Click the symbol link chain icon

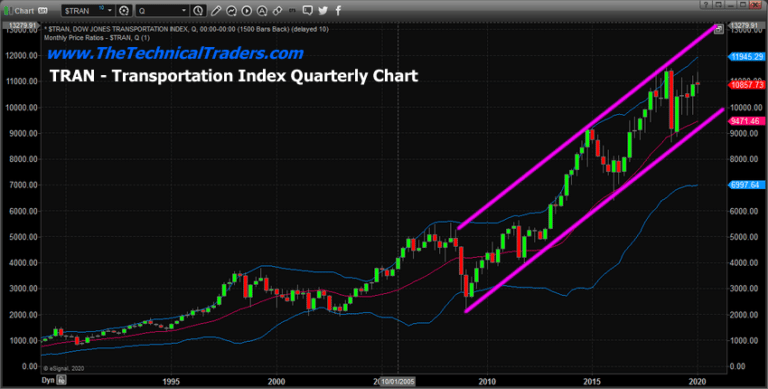[277, 10]
